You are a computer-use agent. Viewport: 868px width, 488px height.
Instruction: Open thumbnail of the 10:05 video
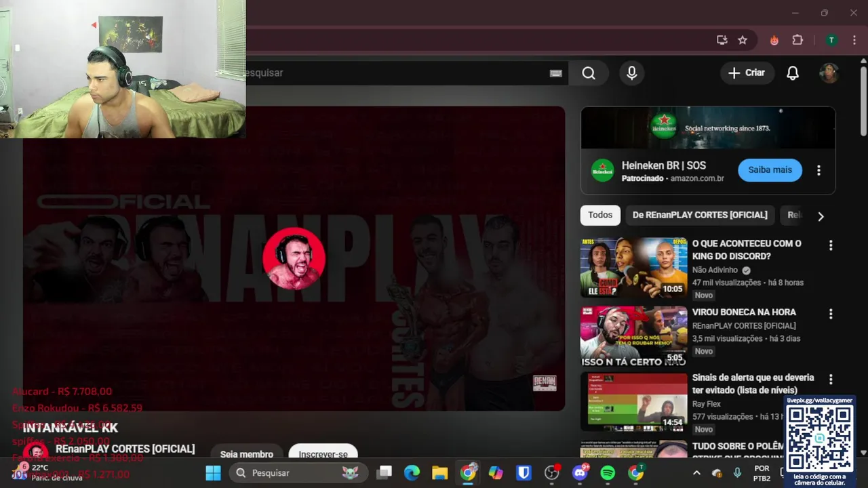click(634, 267)
